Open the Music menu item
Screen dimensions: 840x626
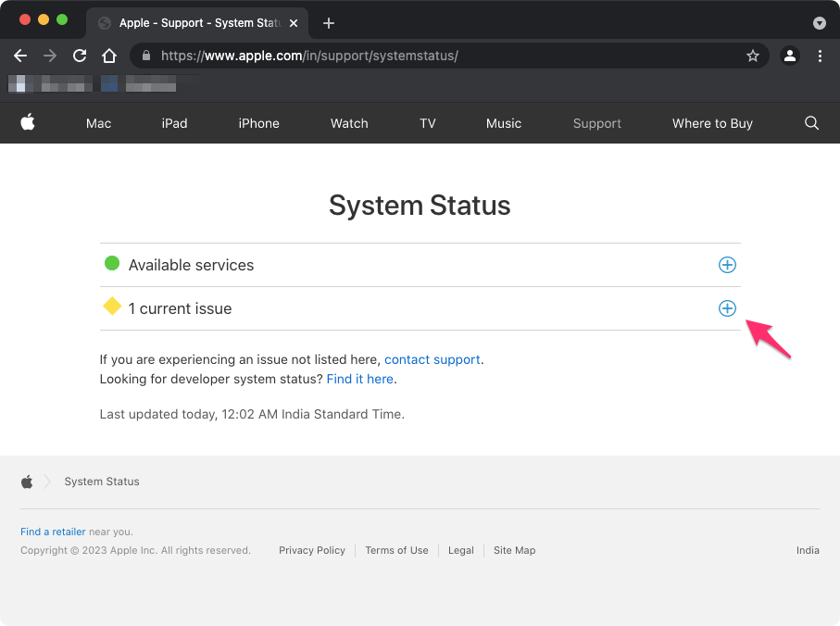pos(504,123)
